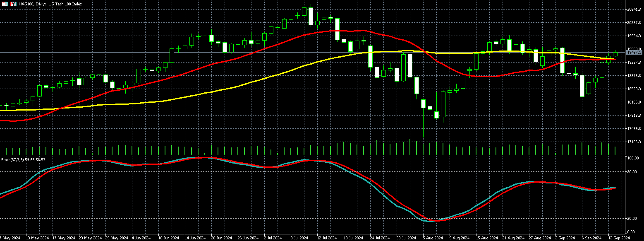Click the 24 Jul 2024 date label
644x241 pixels.
tap(380, 238)
